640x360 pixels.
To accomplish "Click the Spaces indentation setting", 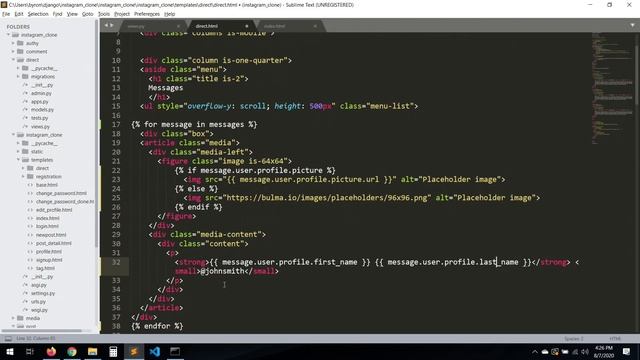I will click(x=574, y=338).
